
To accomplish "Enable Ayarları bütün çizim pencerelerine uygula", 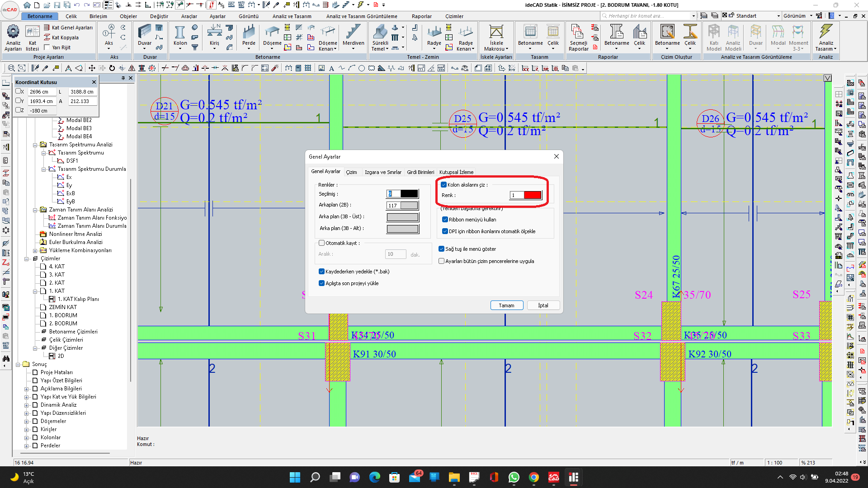I will tap(441, 261).
